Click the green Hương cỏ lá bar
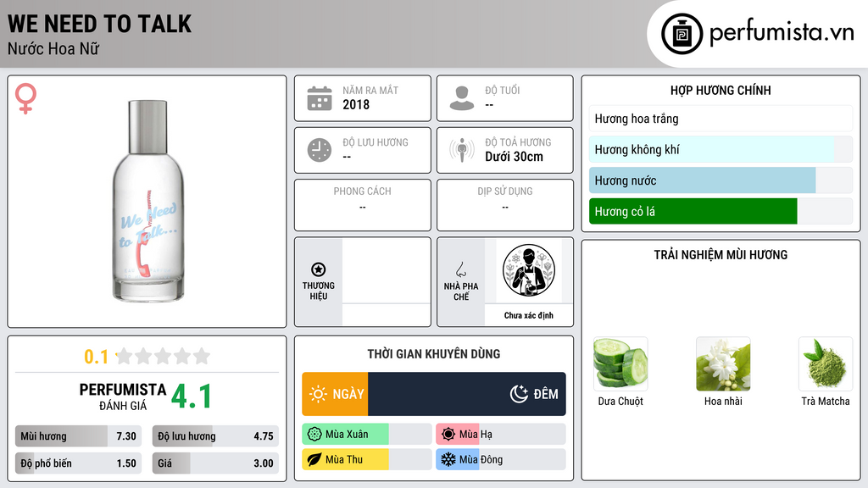This screenshot has width=868, height=488. point(721,211)
